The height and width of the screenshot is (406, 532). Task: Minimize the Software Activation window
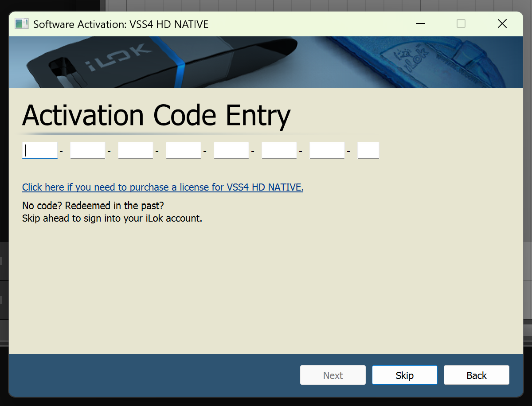pos(420,23)
